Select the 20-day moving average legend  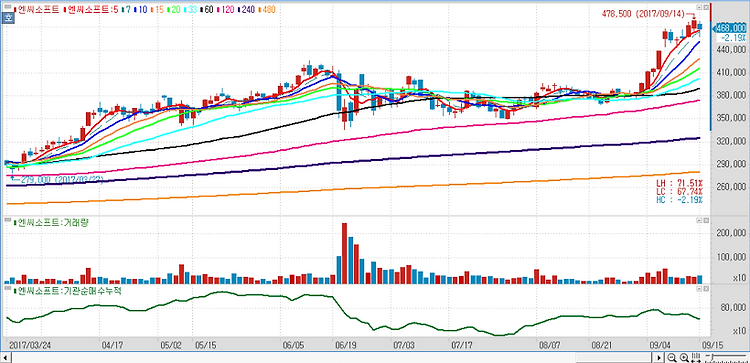pyautogui.click(x=174, y=9)
